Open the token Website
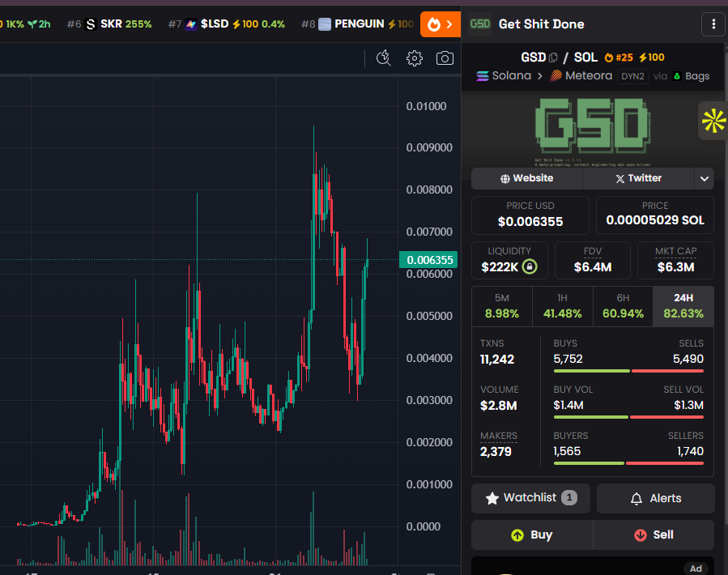The height and width of the screenshot is (575, 728). pos(526,178)
